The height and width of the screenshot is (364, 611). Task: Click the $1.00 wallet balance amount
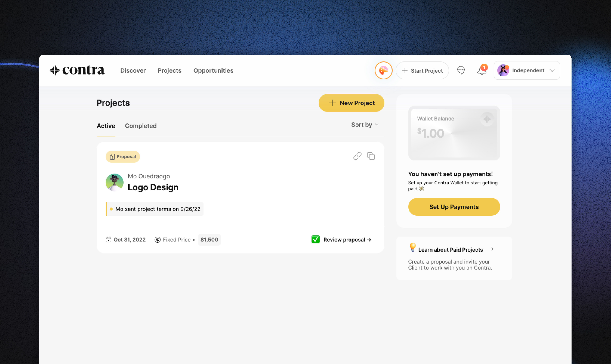point(430,133)
